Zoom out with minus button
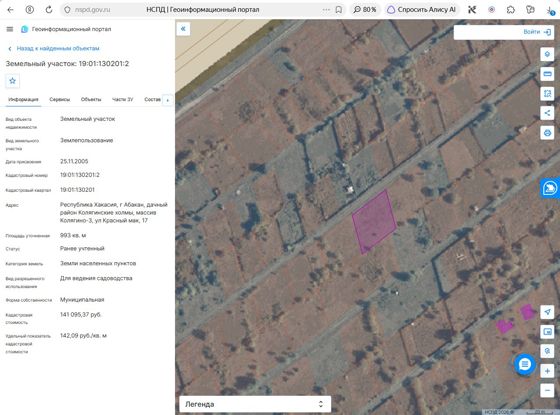 (x=547, y=390)
